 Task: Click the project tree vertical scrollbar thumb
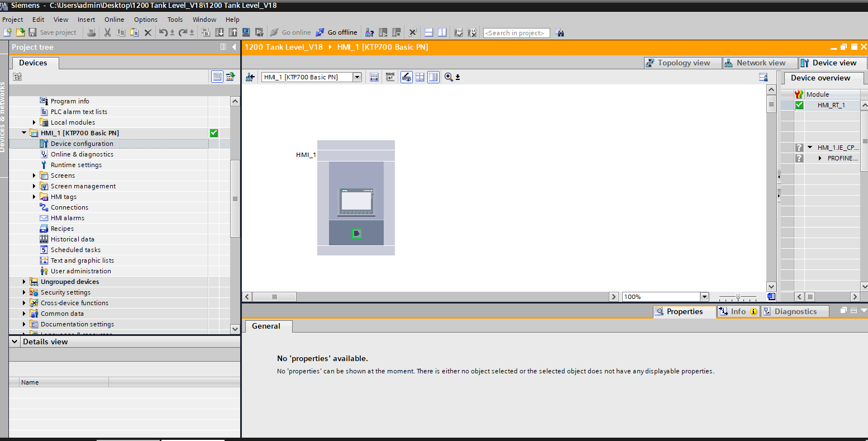tap(235, 199)
